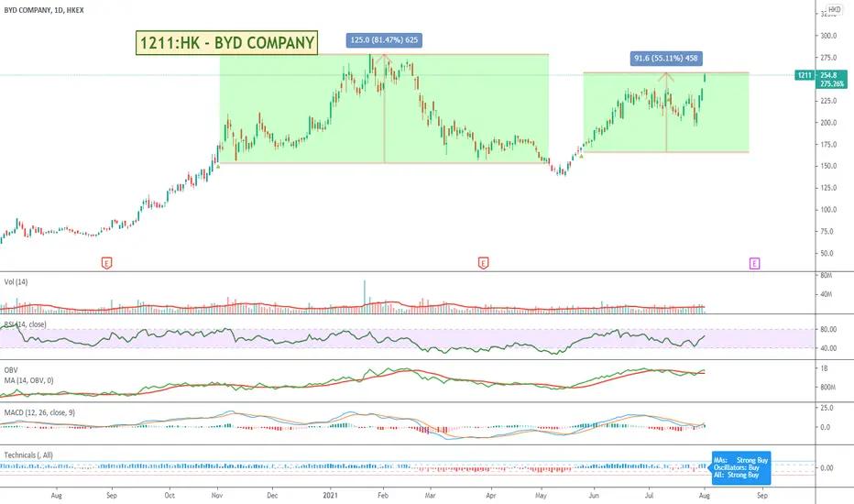Click the RSI (14, close) indicator legend
This screenshot has height=504, width=854.
[25, 324]
